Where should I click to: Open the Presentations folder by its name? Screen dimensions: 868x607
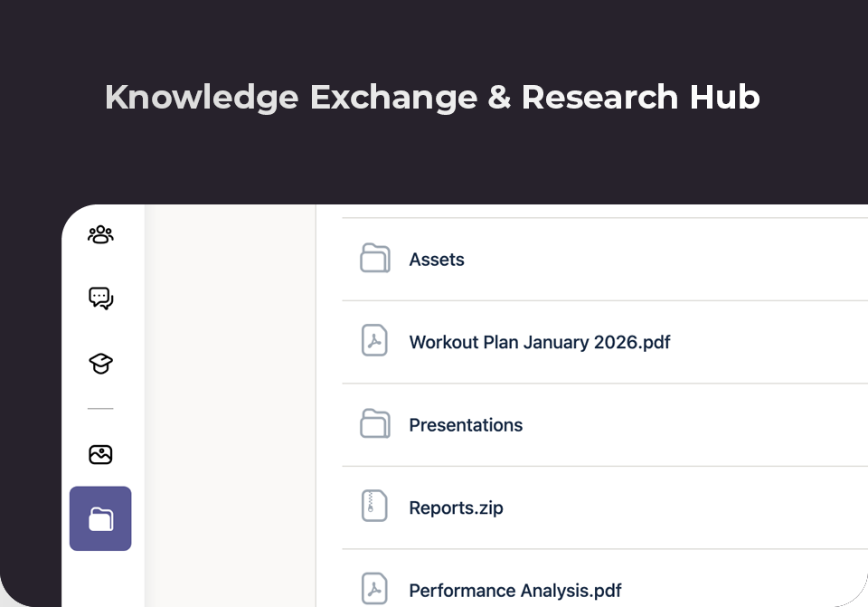pyautogui.click(x=466, y=425)
